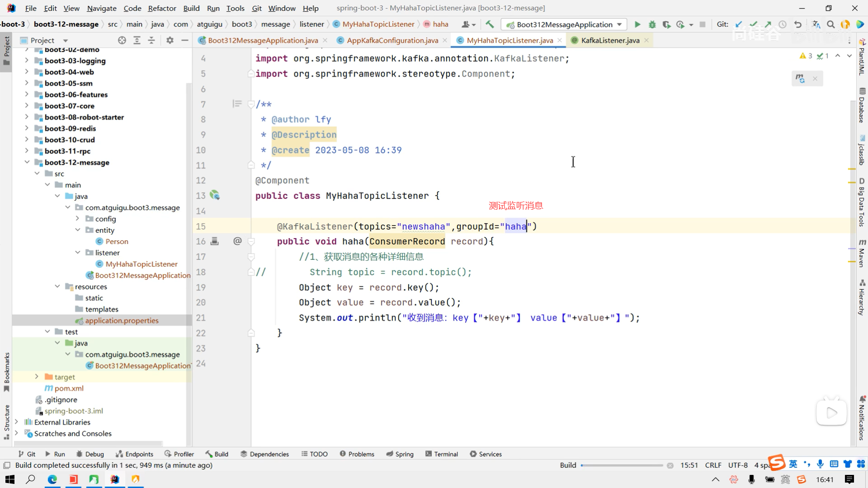Switch to AppKafkaConfiguration.java tab

coord(392,40)
